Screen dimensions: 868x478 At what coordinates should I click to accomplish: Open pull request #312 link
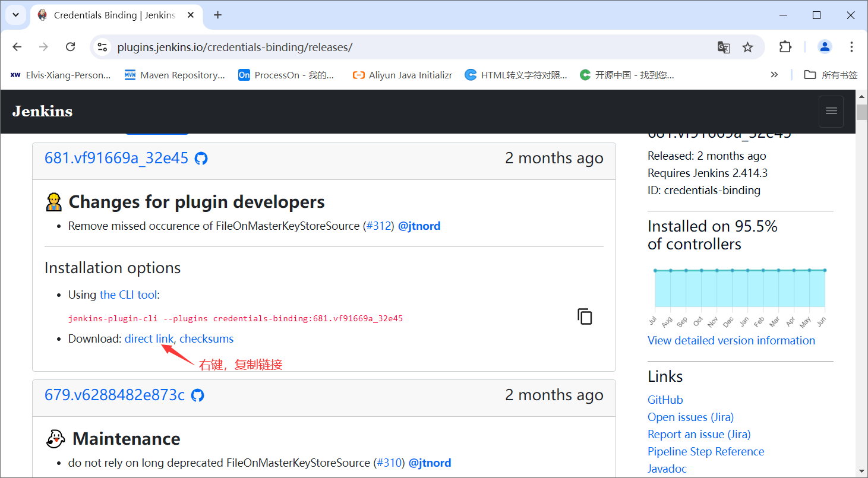tap(378, 226)
